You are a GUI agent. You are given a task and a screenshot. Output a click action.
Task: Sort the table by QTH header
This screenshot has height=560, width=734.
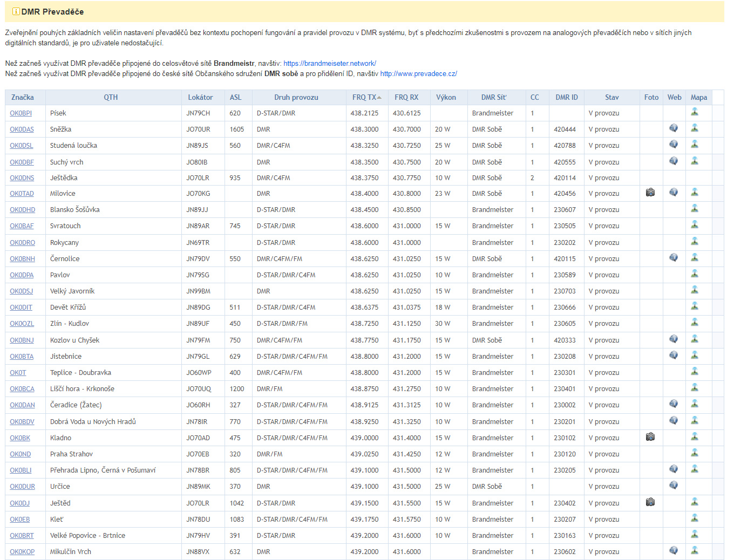click(x=111, y=98)
